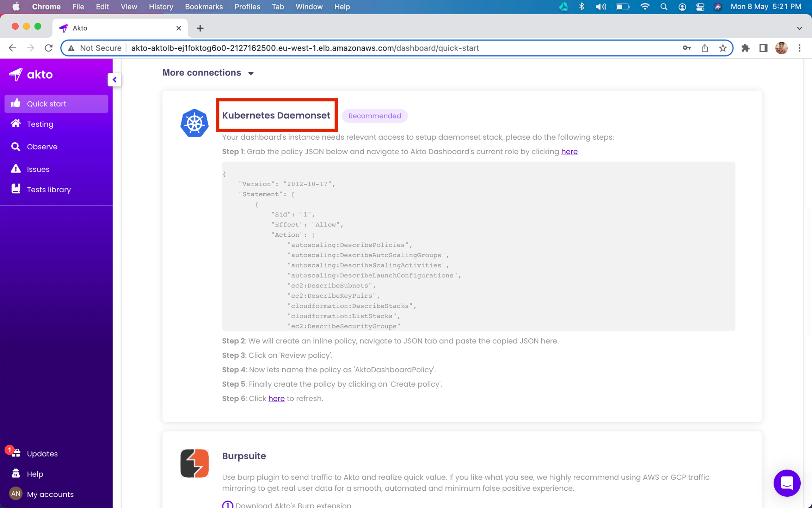Click the Step 6 'here' refresh link
The height and width of the screenshot is (508, 812).
(x=276, y=399)
